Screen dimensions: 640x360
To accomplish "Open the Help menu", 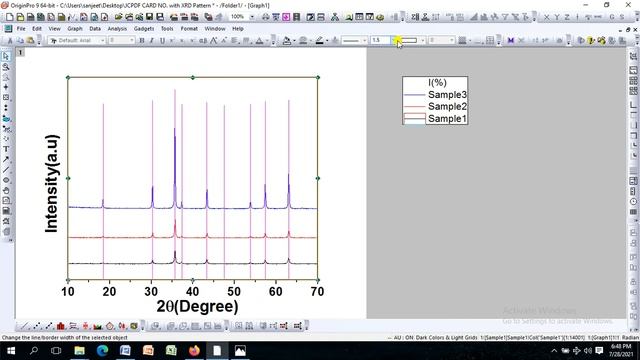I will point(238,29).
